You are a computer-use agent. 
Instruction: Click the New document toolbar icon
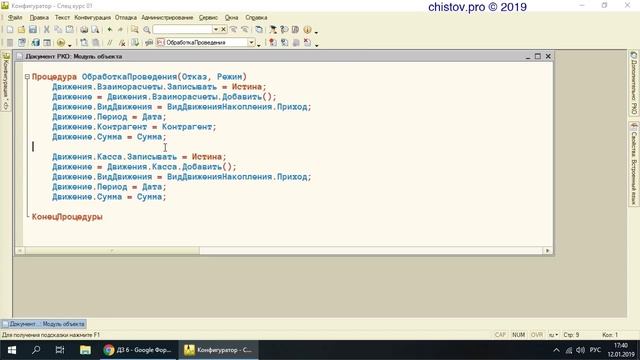10,29
